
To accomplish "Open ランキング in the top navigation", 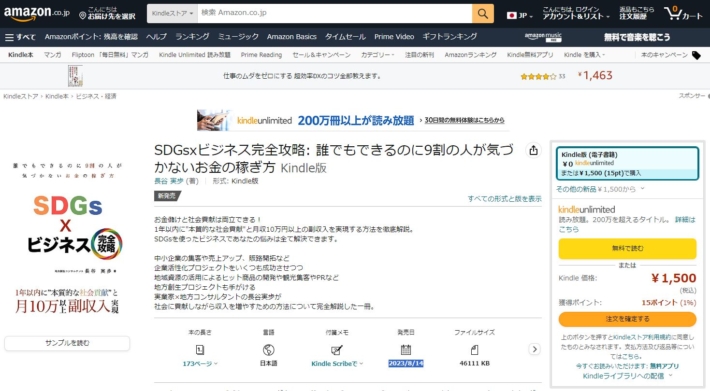I will (x=192, y=37).
